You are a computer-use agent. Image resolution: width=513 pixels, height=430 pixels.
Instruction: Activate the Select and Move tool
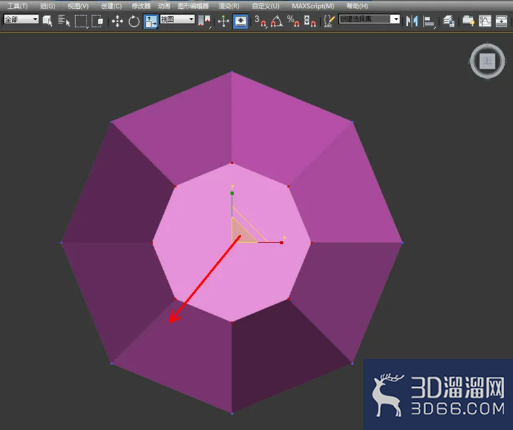(117, 22)
